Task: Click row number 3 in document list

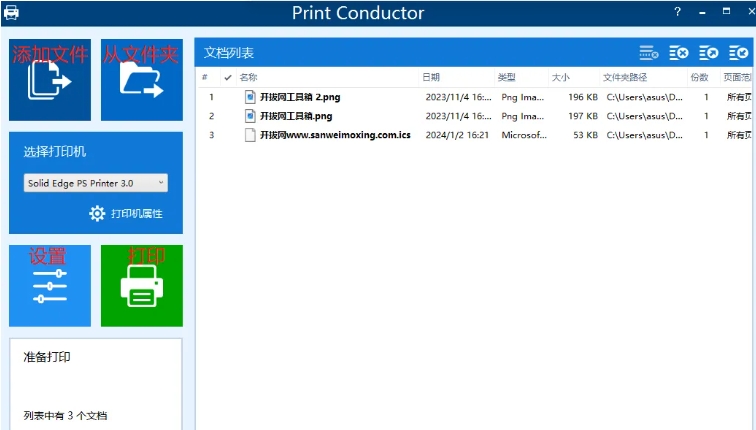Action: tap(211, 135)
